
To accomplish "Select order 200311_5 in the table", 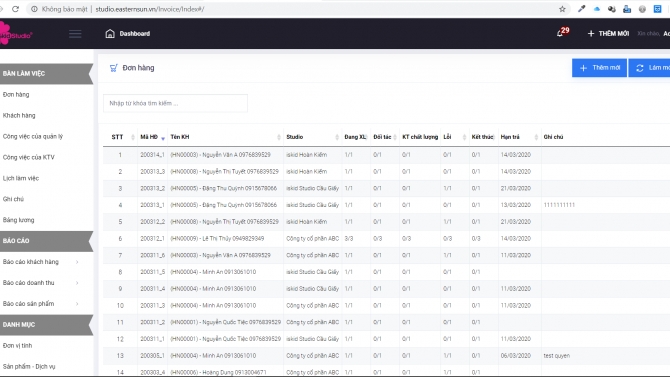I will click(x=152, y=272).
